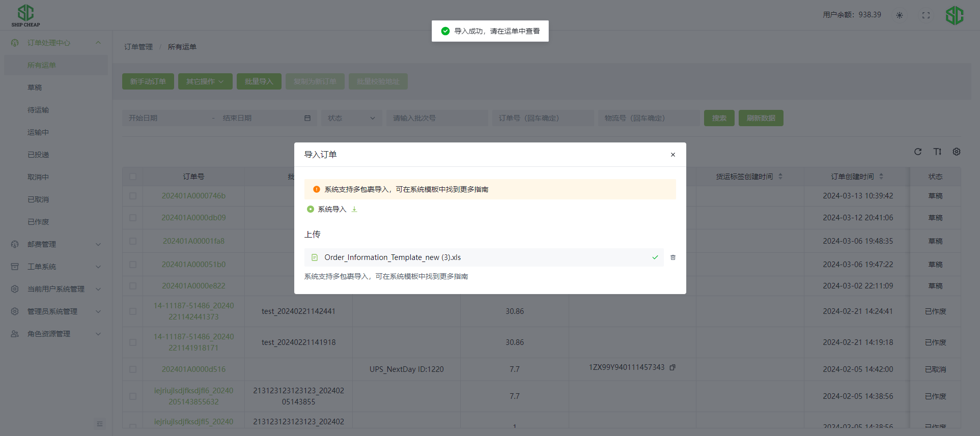Tick checkbox for order 202401A0000746b

coord(133,196)
